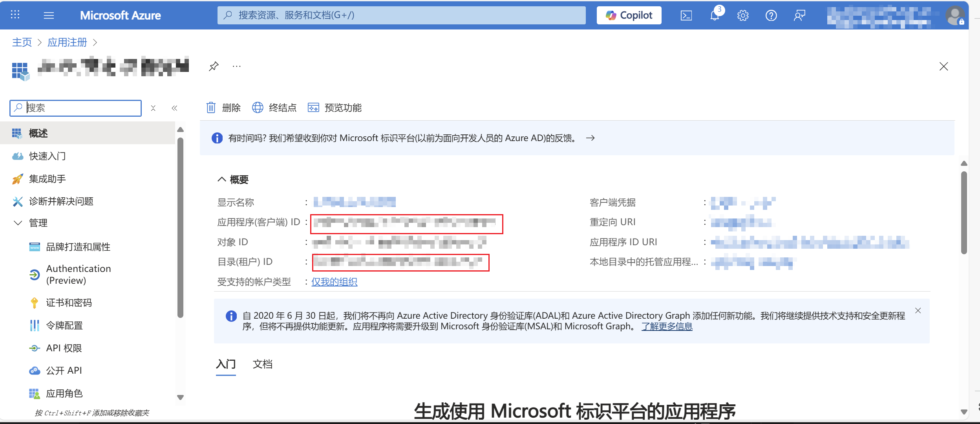Open the 了解更多信息 link
Image resolution: width=980 pixels, height=424 pixels.
point(667,327)
